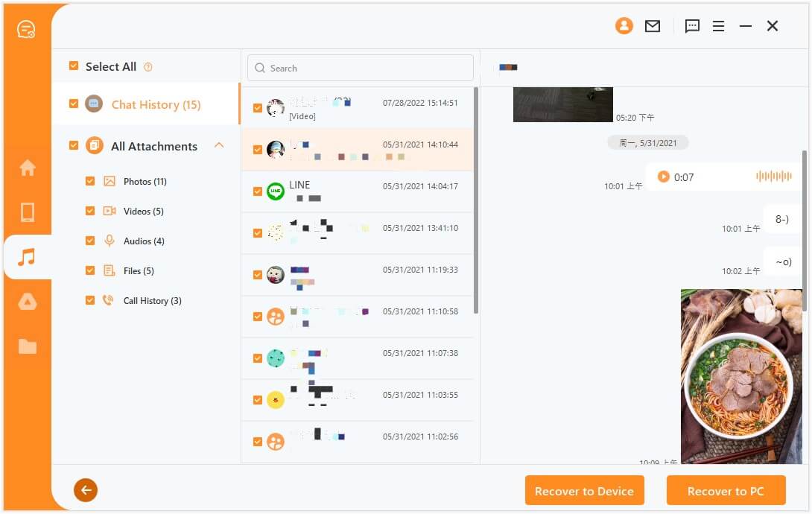Select the cloud drive sidebar icon
The image size is (812, 514).
point(28,301)
